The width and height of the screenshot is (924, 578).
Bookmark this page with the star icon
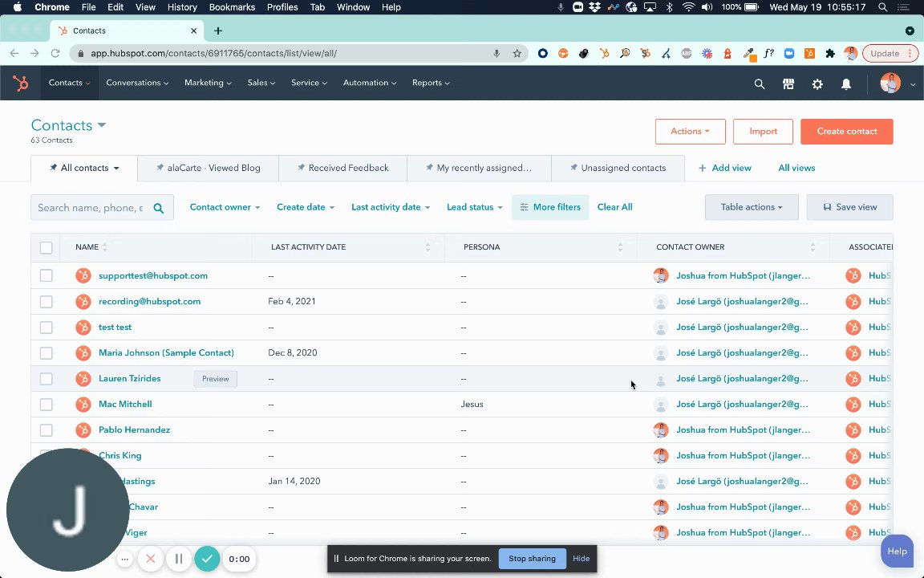517,53
